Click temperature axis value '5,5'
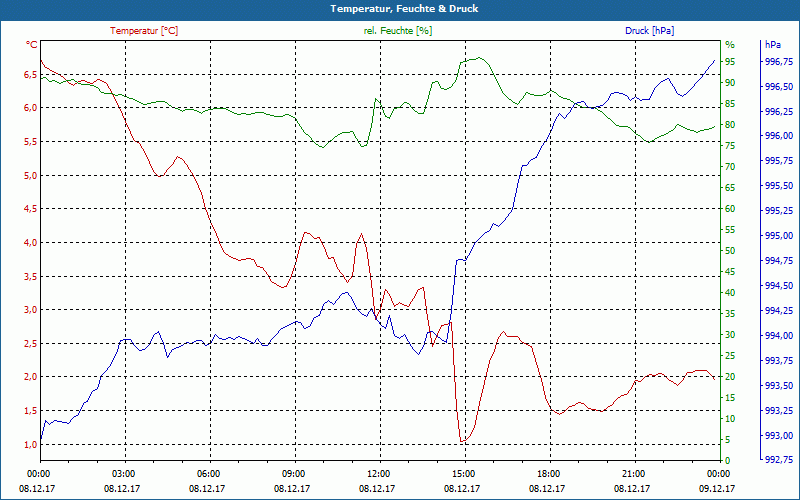This screenshot has width=800, height=500. coord(31,141)
